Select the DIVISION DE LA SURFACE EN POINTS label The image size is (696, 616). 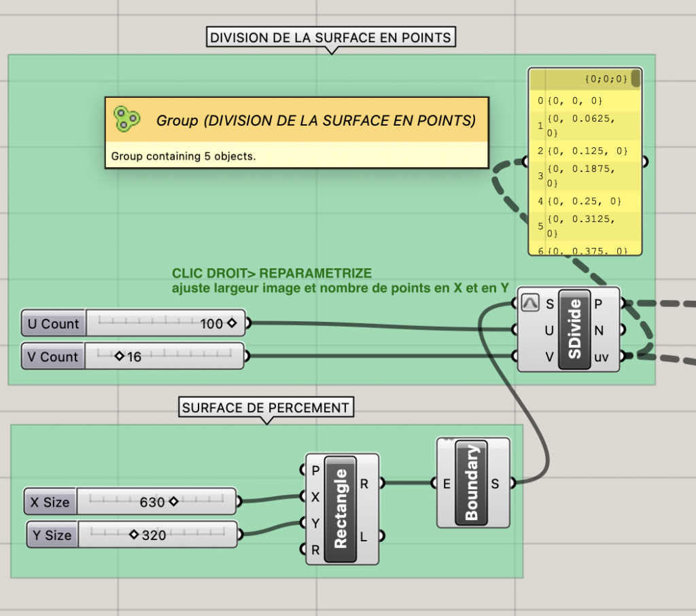pyautogui.click(x=330, y=37)
